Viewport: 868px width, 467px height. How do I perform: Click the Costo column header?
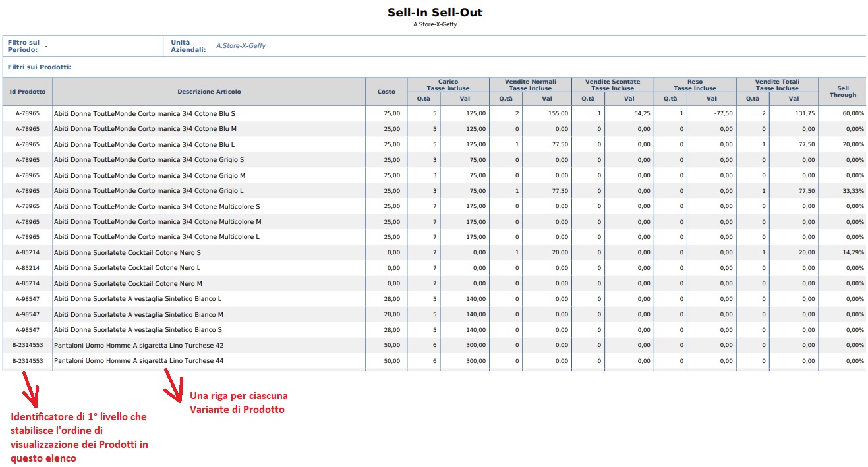[386, 92]
